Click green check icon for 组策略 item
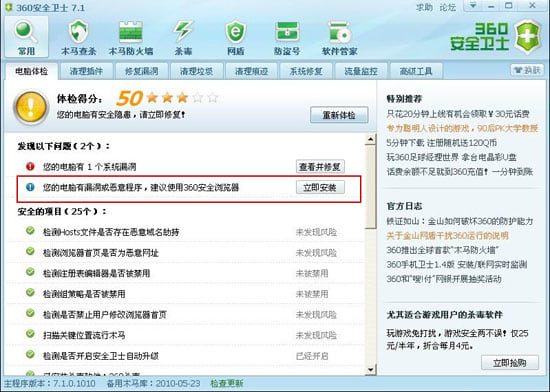 [30, 293]
